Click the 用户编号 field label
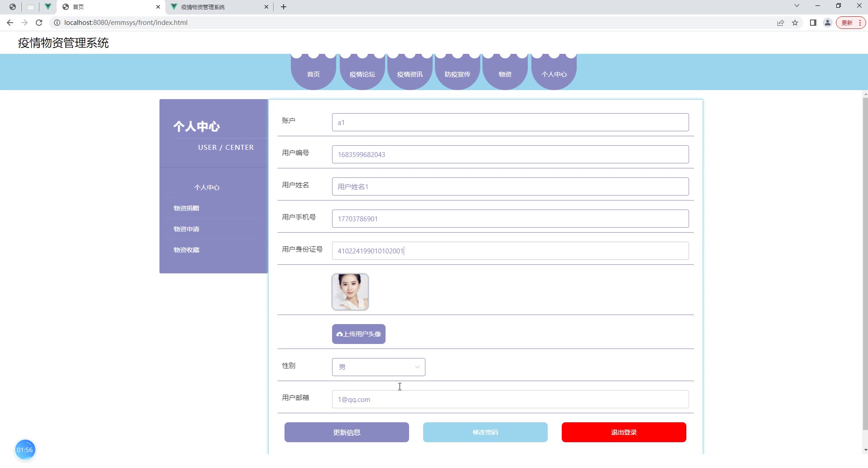The height and width of the screenshot is (468, 868). (x=295, y=153)
